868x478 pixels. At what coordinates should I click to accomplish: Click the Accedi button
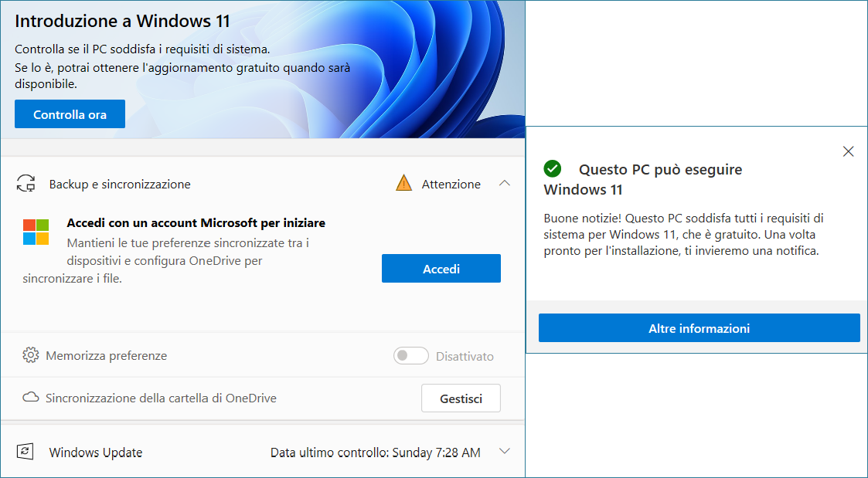pyautogui.click(x=441, y=268)
